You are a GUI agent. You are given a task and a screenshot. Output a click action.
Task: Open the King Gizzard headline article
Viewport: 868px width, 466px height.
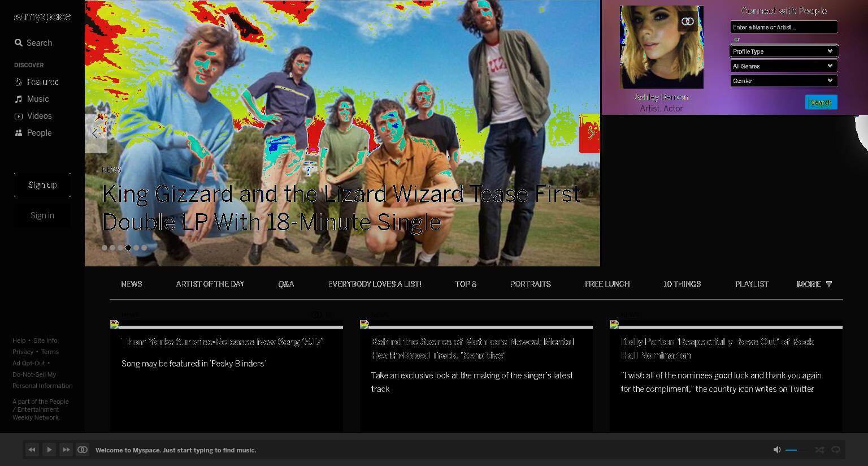341,208
